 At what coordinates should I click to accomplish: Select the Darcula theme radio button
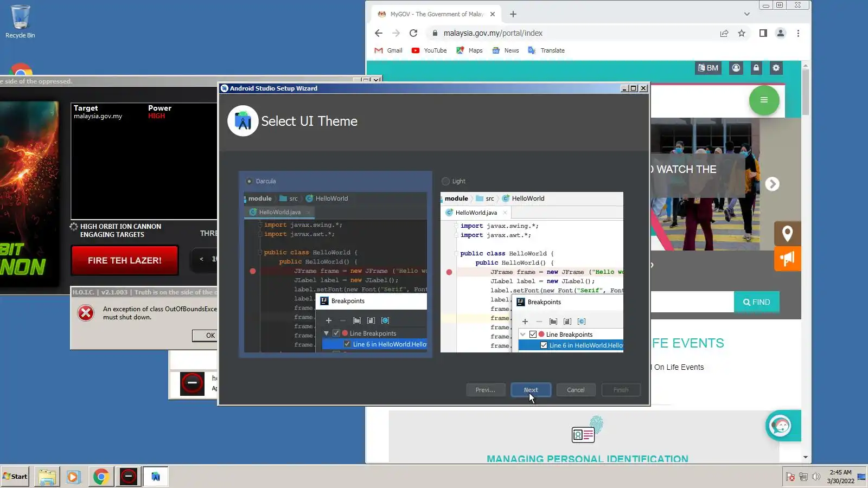(x=249, y=181)
